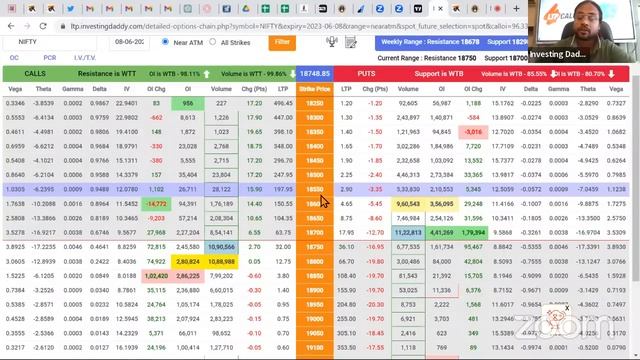Click the Strike Price column header
The width and height of the screenshot is (640, 360).
pos(315,89)
